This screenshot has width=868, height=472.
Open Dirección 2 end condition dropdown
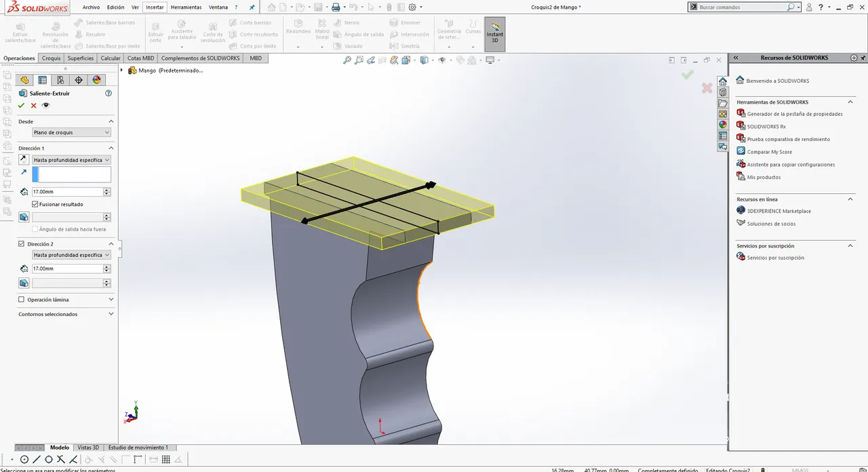(71, 255)
